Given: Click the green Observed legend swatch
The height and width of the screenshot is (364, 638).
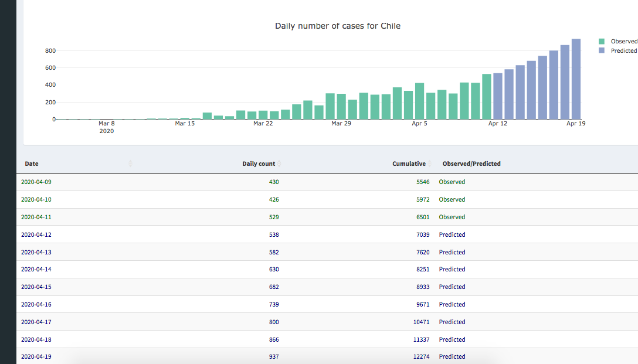Looking at the screenshot, I should (602, 42).
